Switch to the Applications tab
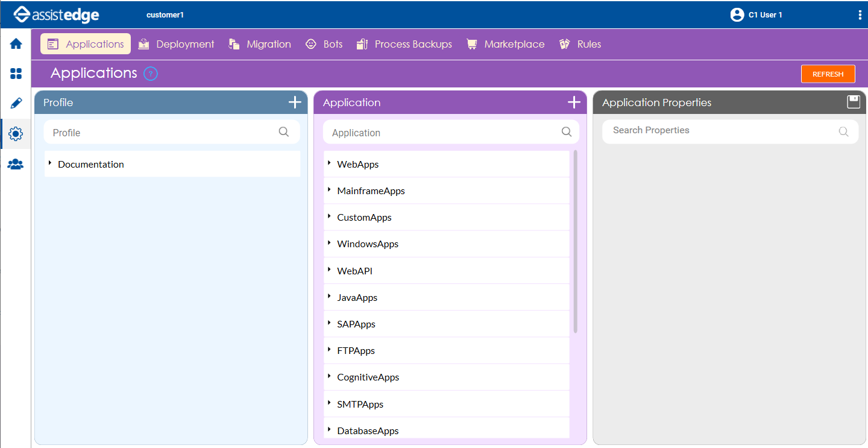Image resolution: width=868 pixels, height=448 pixels. (x=86, y=44)
